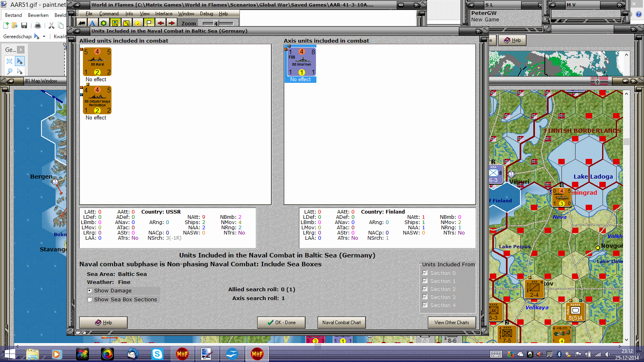Click the sun weather icon in the game toolbar
The image size is (644, 362).
pos(138,23)
